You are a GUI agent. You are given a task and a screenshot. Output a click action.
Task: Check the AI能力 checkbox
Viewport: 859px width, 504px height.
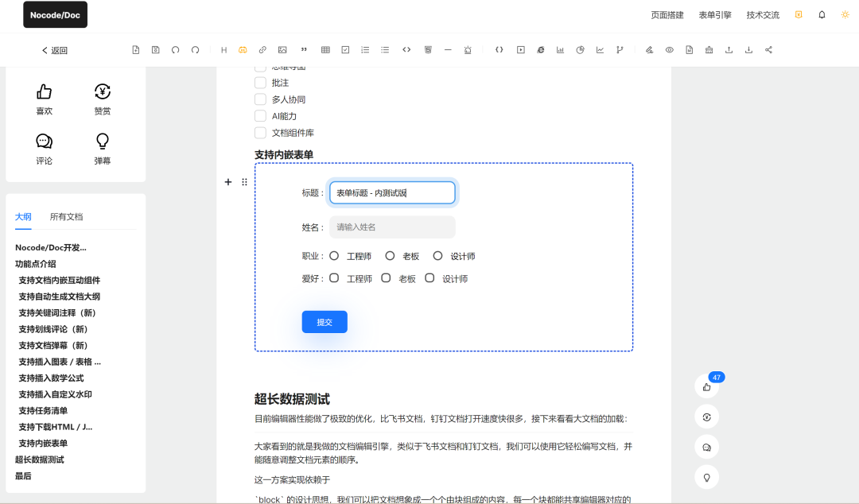(x=260, y=115)
